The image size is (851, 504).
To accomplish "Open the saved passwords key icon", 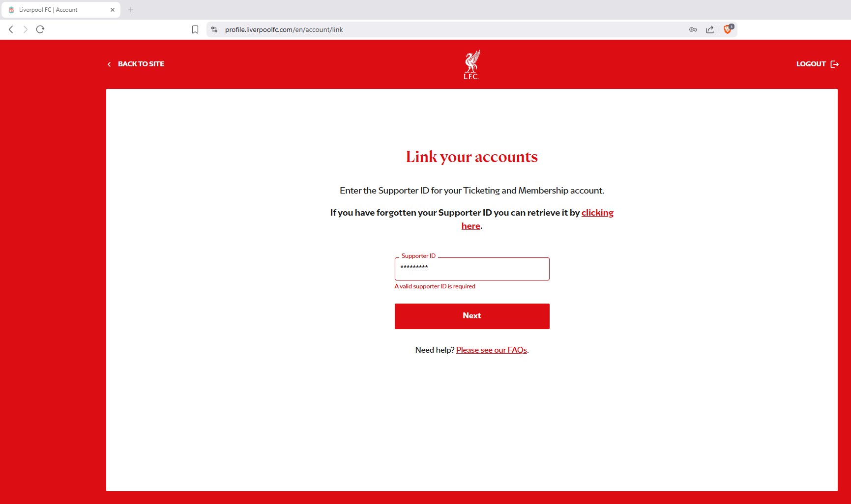I will click(x=693, y=29).
